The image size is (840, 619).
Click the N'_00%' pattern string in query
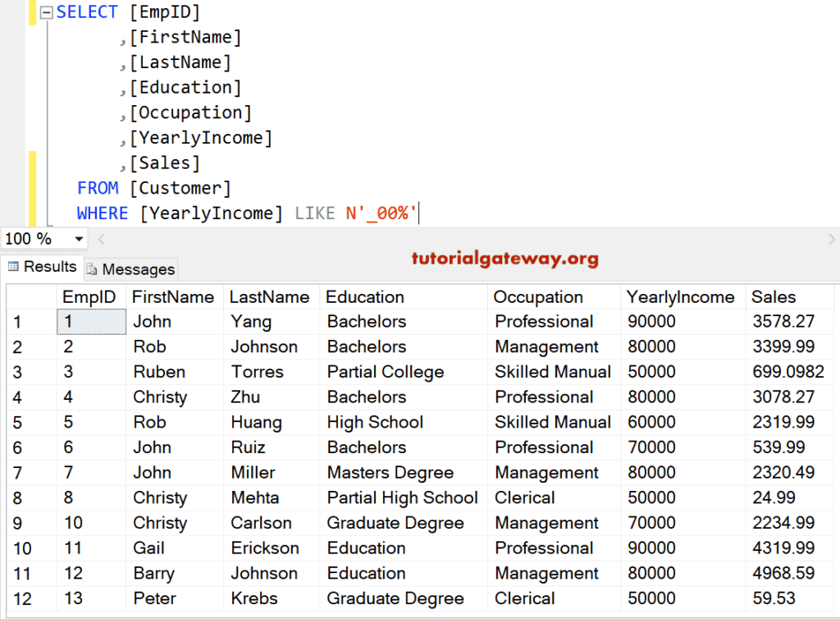pyautogui.click(x=381, y=213)
